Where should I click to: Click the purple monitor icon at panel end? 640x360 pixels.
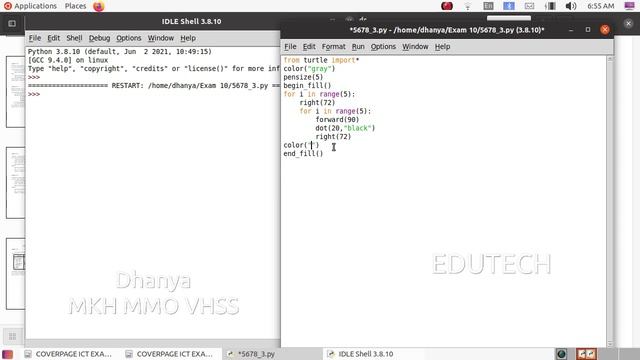[x=629, y=6]
